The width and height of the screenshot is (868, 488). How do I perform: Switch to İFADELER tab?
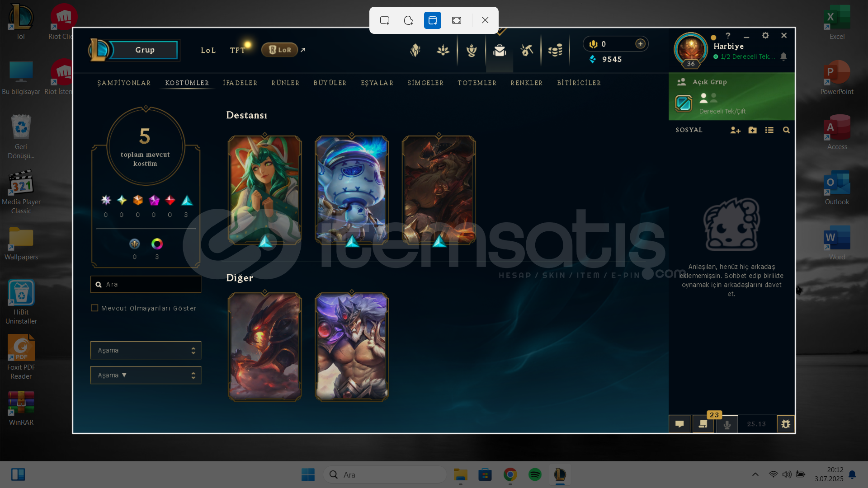[240, 83]
